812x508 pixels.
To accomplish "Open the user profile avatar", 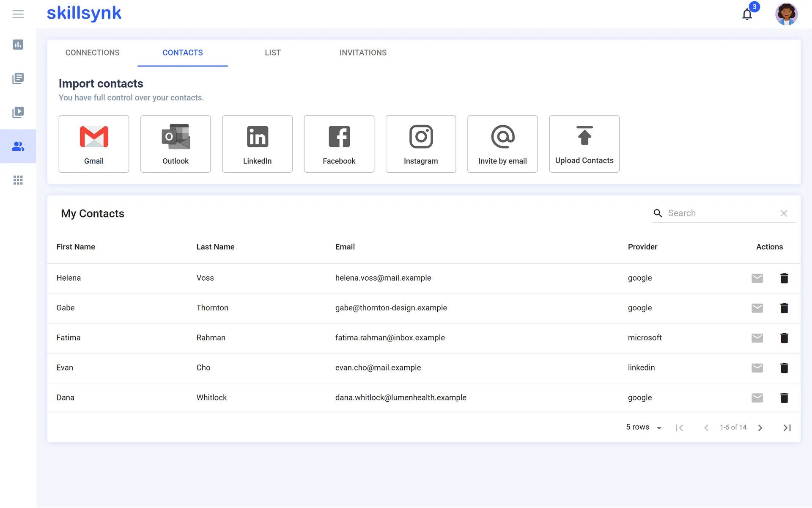I will [786, 14].
